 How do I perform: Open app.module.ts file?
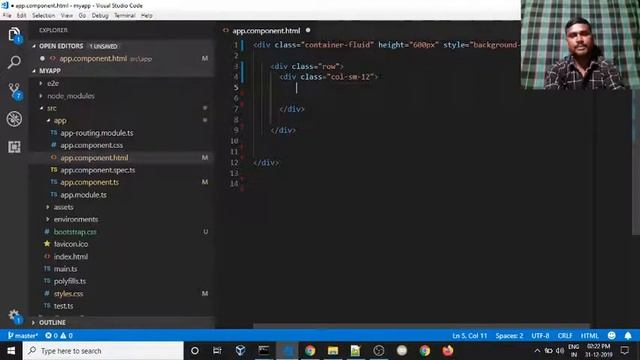click(83, 195)
